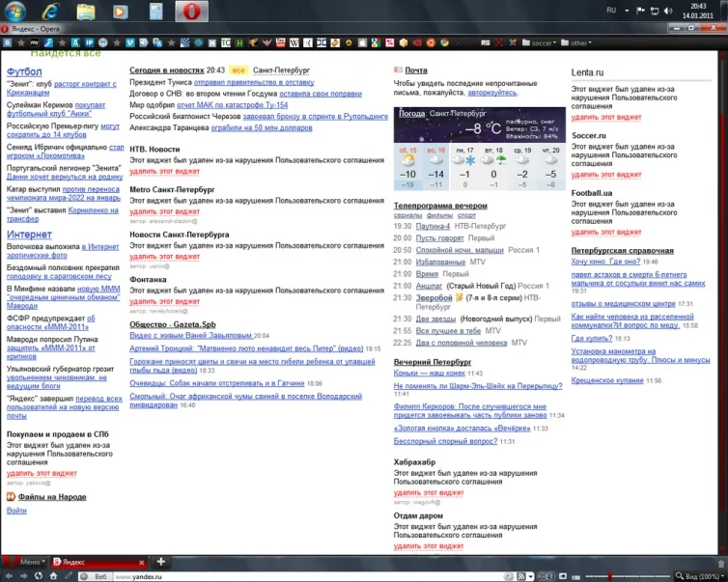Image resolution: width=728 pixels, height=582 pixels.
Task: Open the Футбол section heading link
Action: point(24,71)
